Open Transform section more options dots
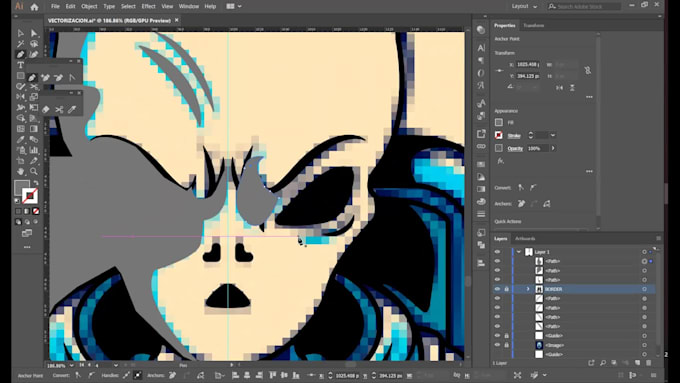This screenshot has height=383, width=680. [x=589, y=97]
